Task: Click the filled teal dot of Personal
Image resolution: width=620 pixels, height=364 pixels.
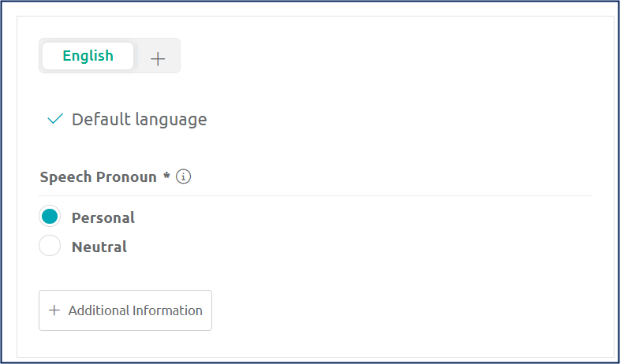Action: [50, 217]
